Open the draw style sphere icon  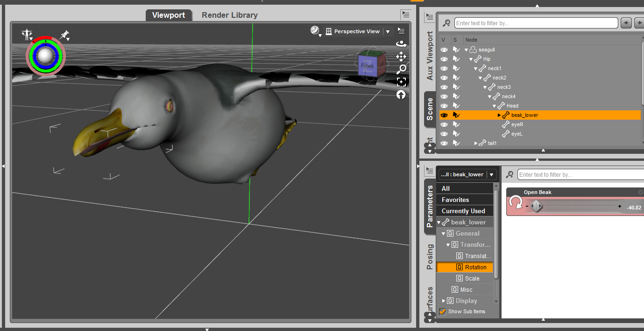click(x=316, y=31)
